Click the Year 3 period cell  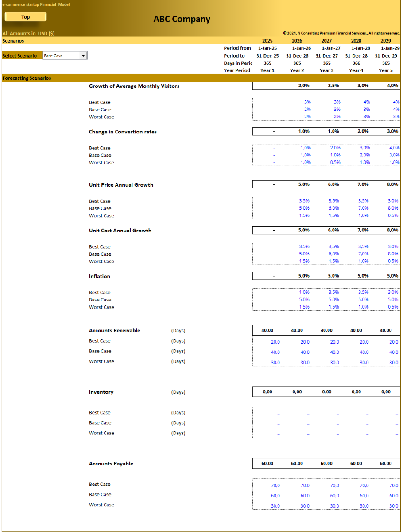point(326,70)
